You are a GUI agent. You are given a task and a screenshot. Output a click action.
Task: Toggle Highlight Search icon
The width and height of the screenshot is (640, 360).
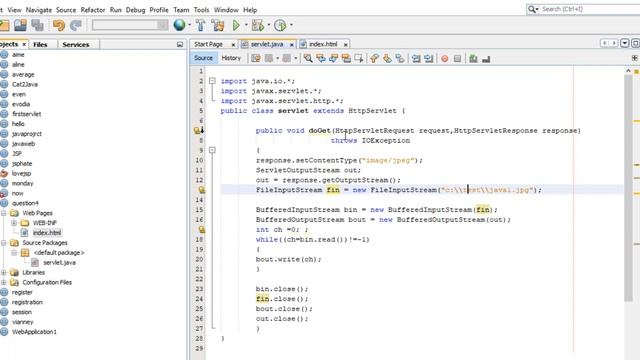coord(346,59)
